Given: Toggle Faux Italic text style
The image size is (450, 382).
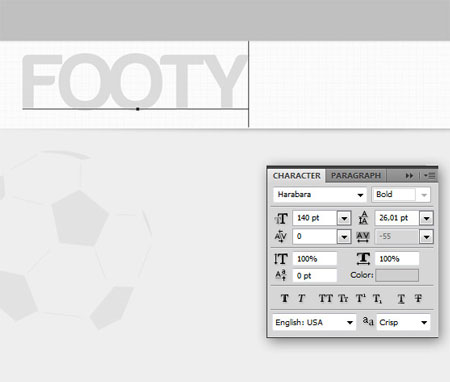Looking at the screenshot, I should click(301, 298).
